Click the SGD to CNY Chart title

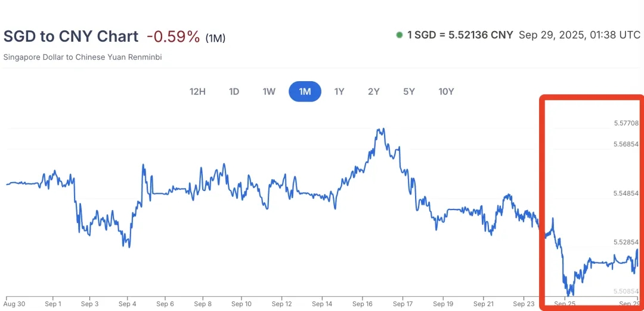pos(71,36)
